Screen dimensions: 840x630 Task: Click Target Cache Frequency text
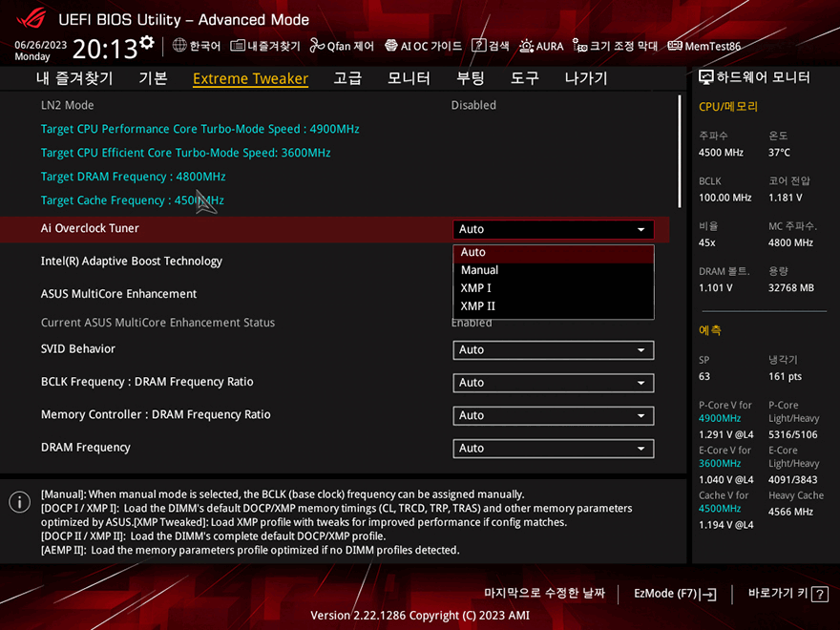tap(133, 200)
